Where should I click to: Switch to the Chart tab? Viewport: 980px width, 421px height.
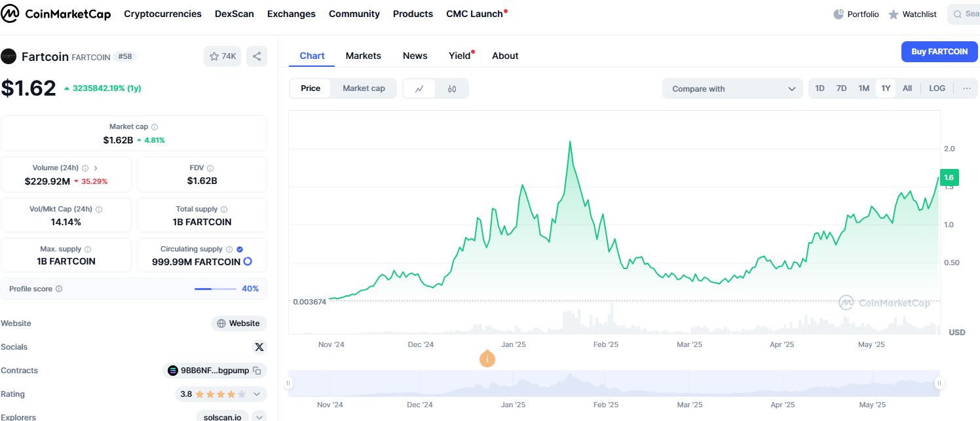tap(312, 56)
